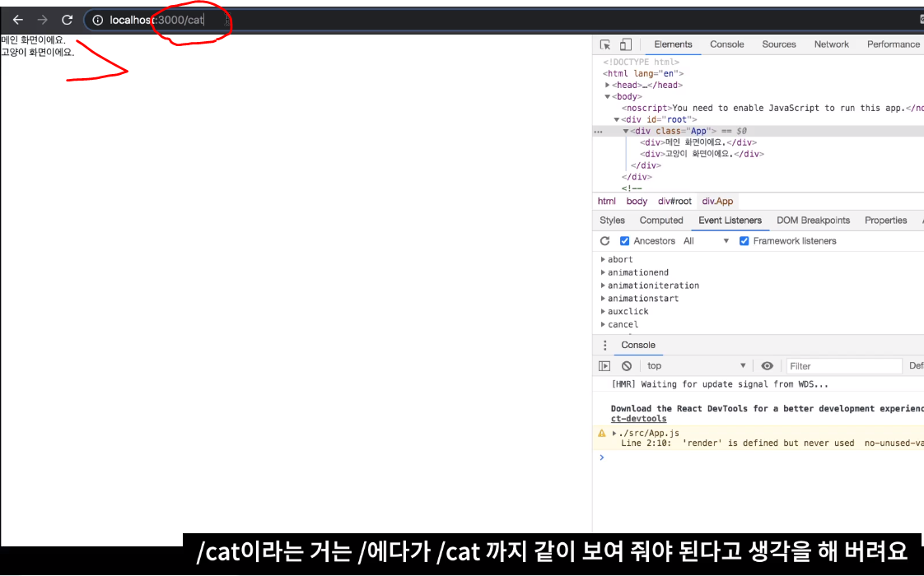The width and height of the screenshot is (924, 576).
Task: Show the console sidebar icon
Action: (x=604, y=365)
